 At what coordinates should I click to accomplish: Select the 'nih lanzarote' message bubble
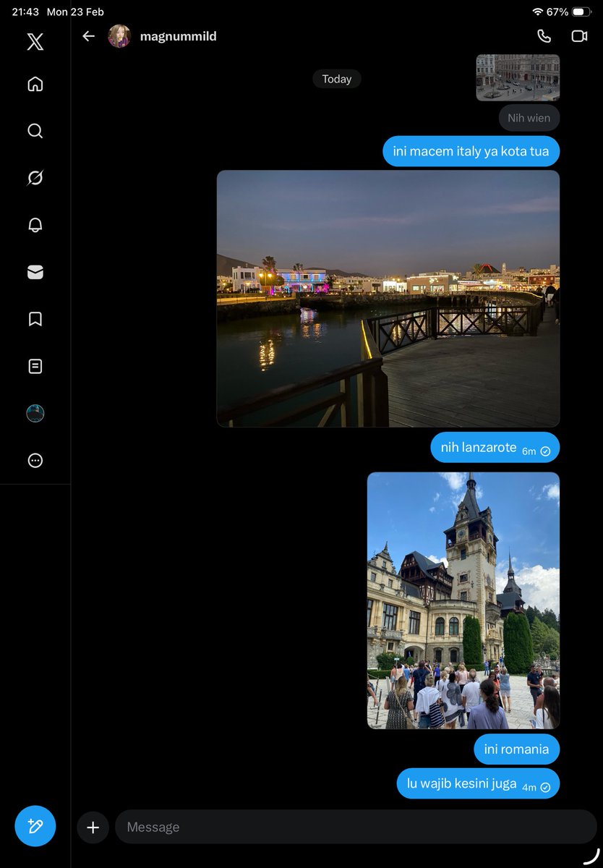tap(495, 448)
